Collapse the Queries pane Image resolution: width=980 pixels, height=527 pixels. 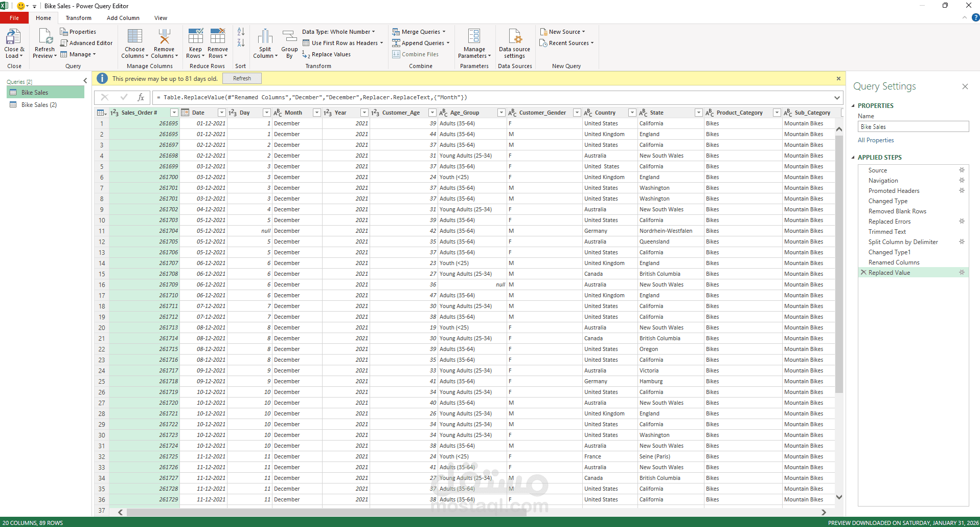click(85, 81)
